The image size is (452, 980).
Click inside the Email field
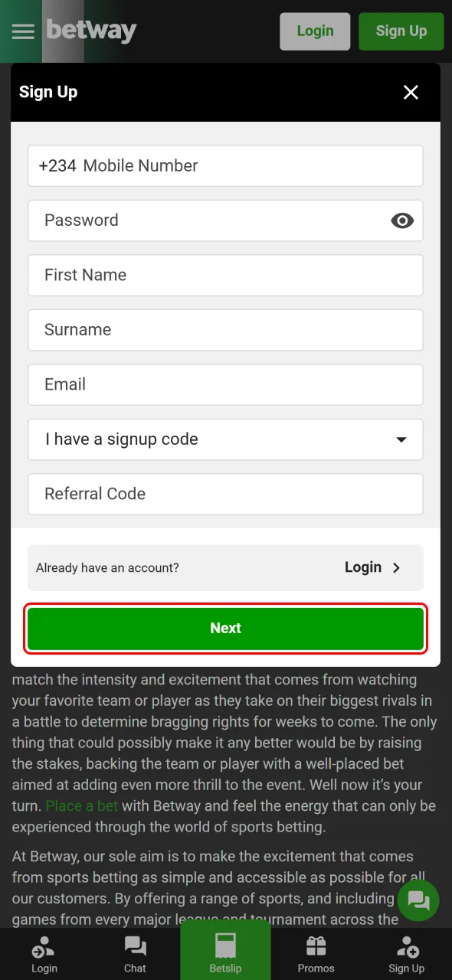(225, 384)
